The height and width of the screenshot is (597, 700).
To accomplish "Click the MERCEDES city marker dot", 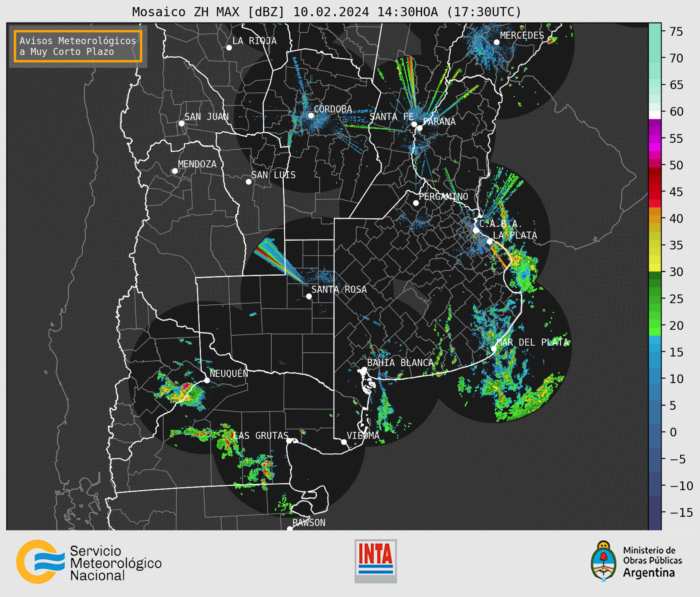I will click(496, 42).
